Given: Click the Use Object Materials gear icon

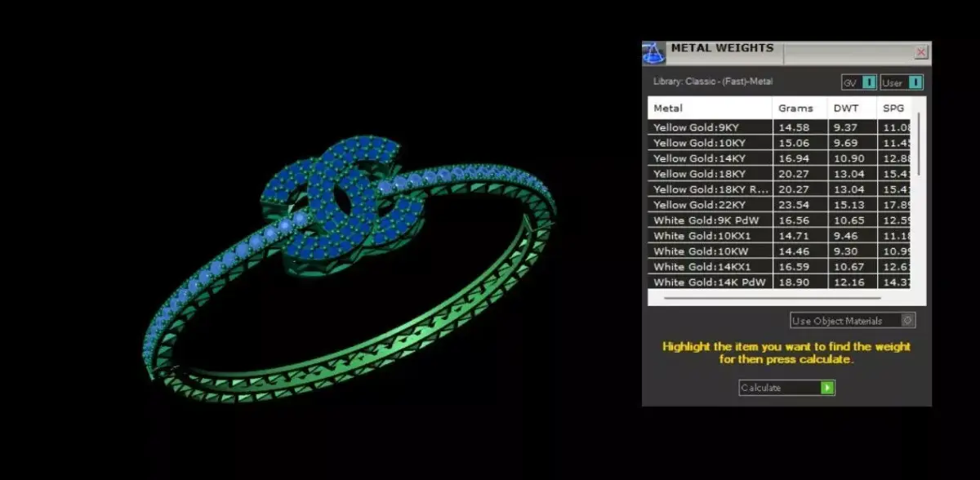Looking at the screenshot, I should [x=907, y=321].
